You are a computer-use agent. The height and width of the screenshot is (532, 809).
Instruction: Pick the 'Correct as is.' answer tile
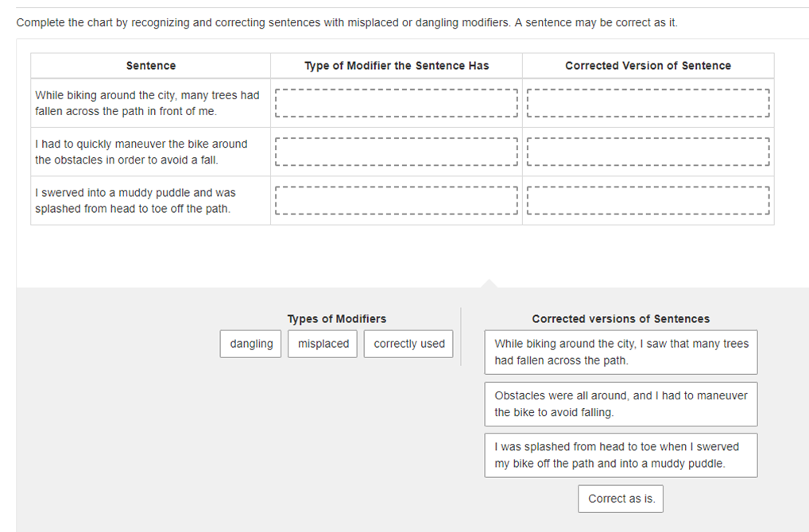tap(621, 499)
